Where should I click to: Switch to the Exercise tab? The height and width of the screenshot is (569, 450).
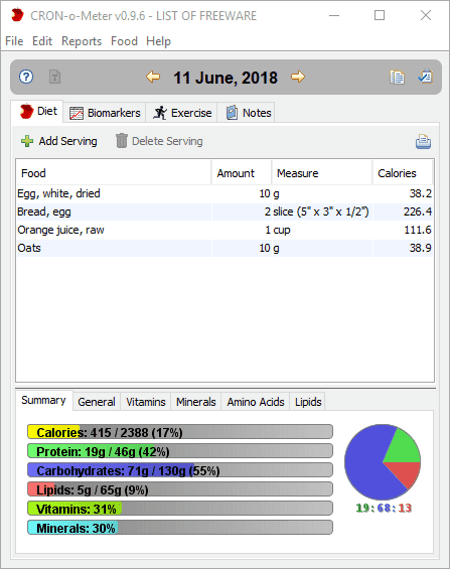click(x=182, y=113)
